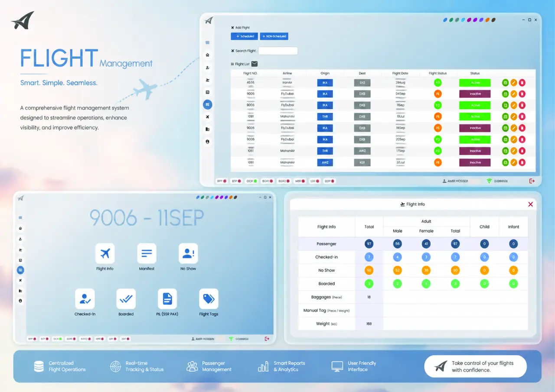Focus the Search Flight input field
555x392 pixels.
point(278,51)
